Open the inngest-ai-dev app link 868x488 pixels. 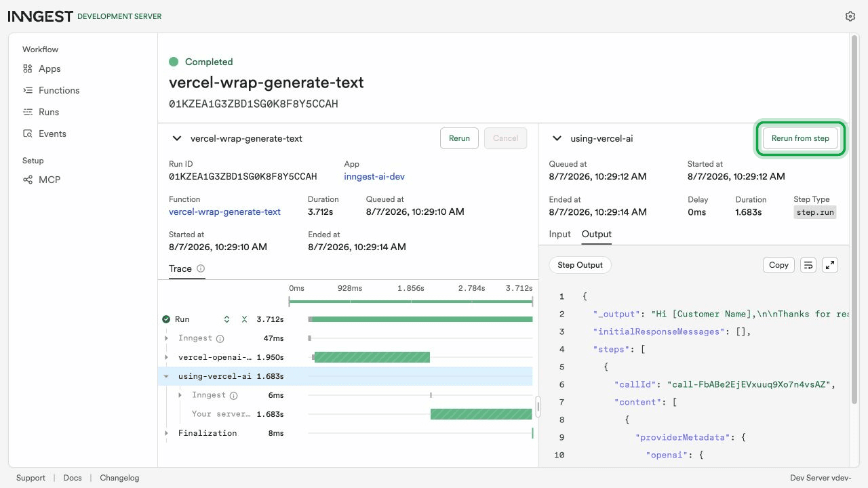coord(374,176)
